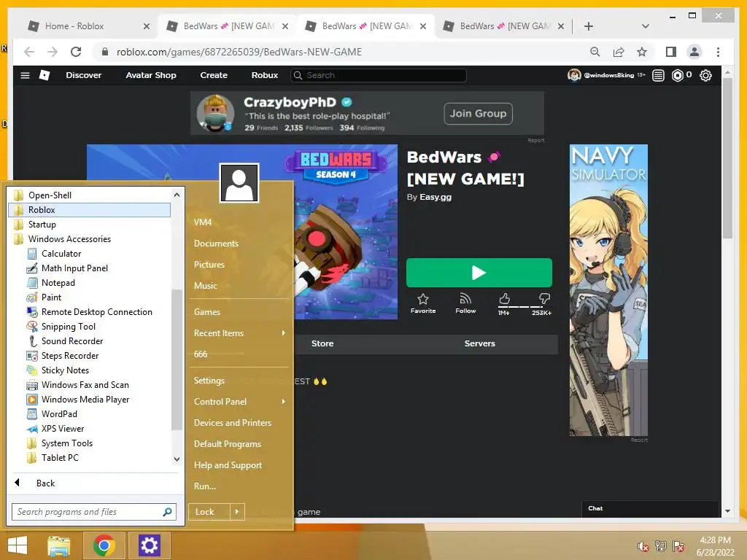Open File Explorer from taskbar

[58, 545]
